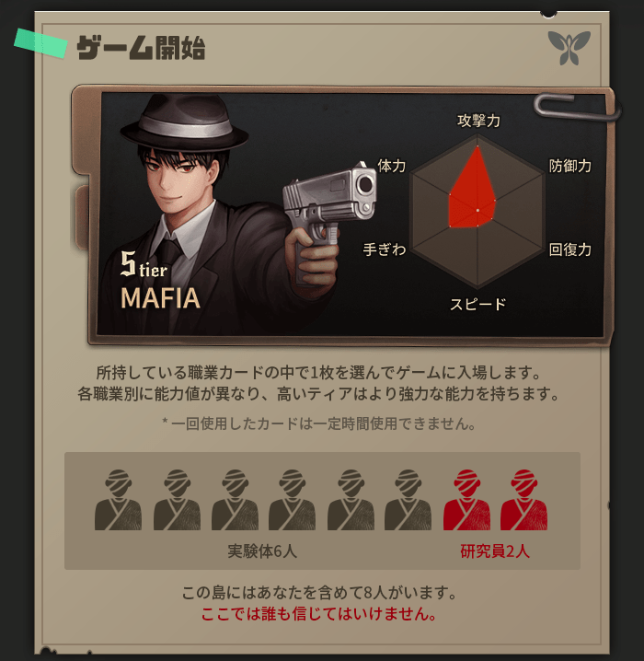The height and width of the screenshot is (661, 644).
Task: Click the 手ぎわ stat label
Action: (385, 249)
